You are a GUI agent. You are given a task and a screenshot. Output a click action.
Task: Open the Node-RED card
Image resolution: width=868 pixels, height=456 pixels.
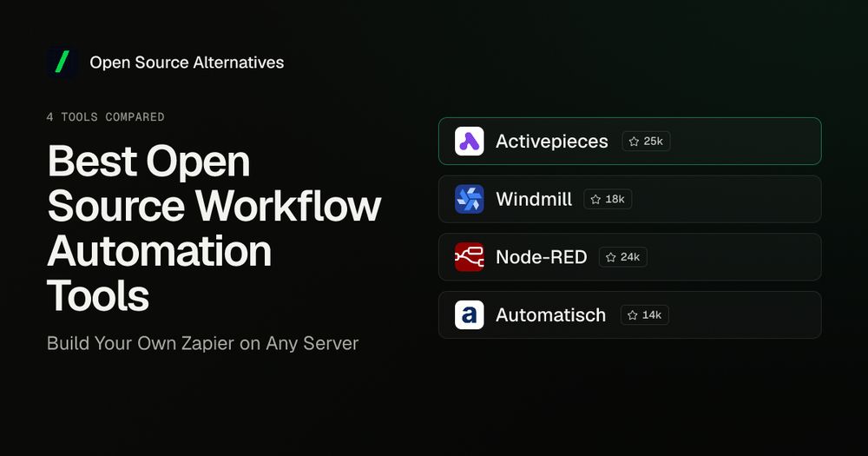pyautogui.click(x=630, y=257)
